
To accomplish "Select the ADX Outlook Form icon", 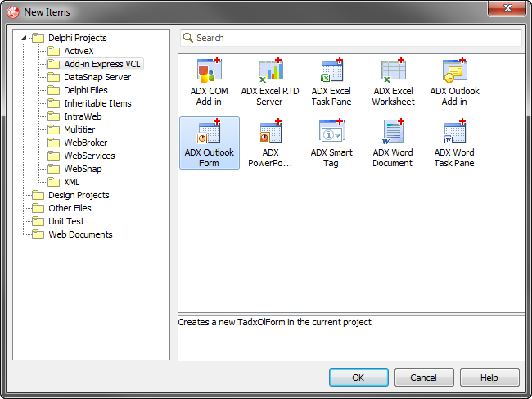I will pyautogui.click(x=209, y=132).
